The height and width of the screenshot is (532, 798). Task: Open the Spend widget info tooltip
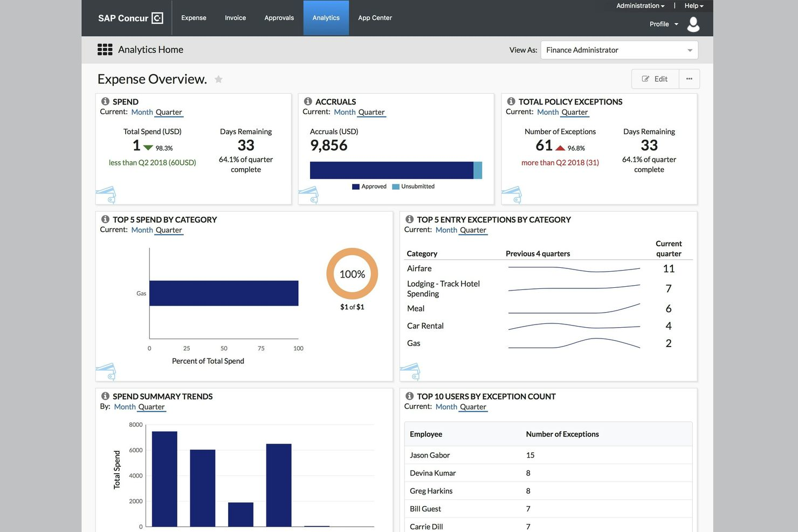pyautogui.click(x=105, y=101)
